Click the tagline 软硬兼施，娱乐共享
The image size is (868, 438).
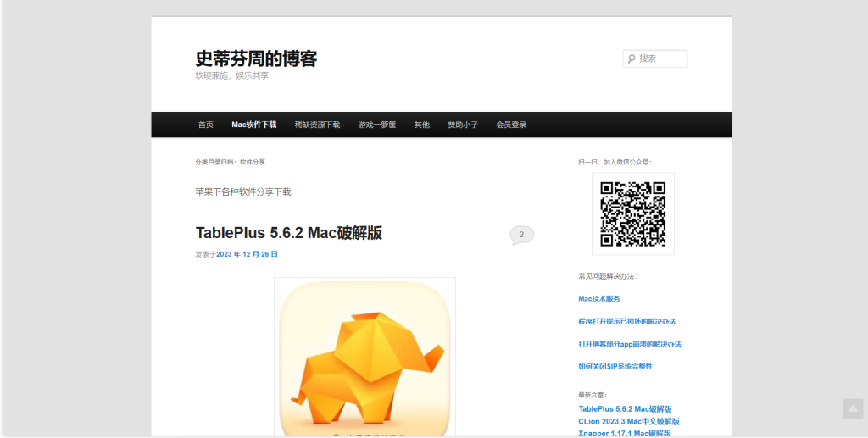tap(232, 75)
